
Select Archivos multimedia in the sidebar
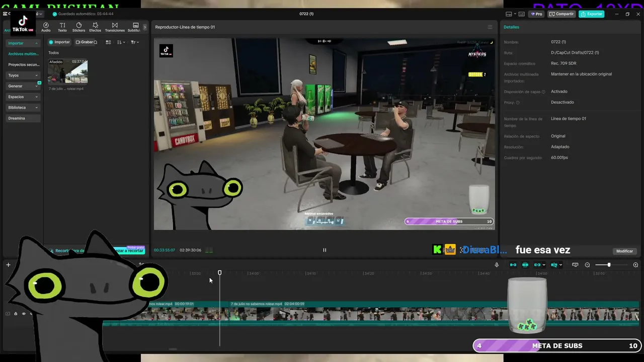[23, 54]
